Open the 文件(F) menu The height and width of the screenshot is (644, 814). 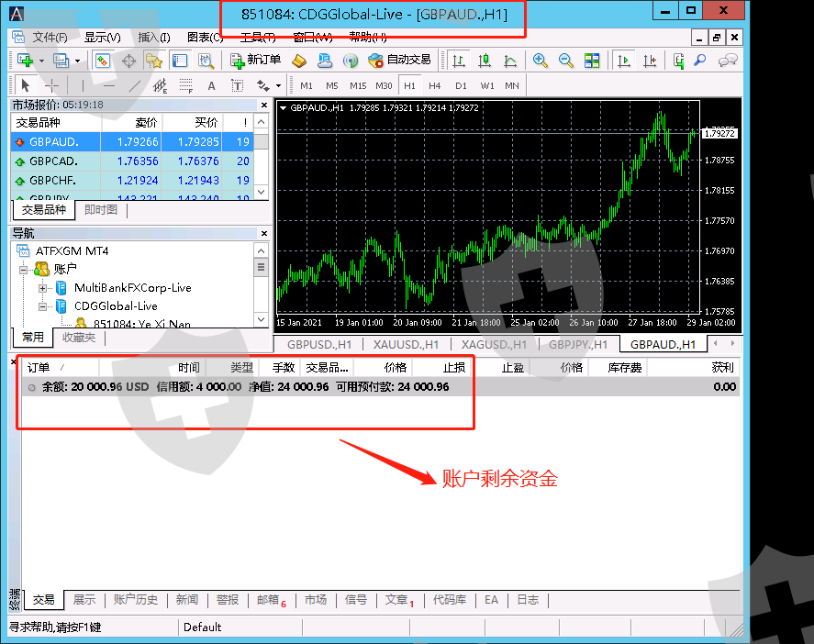click(50, 37)
